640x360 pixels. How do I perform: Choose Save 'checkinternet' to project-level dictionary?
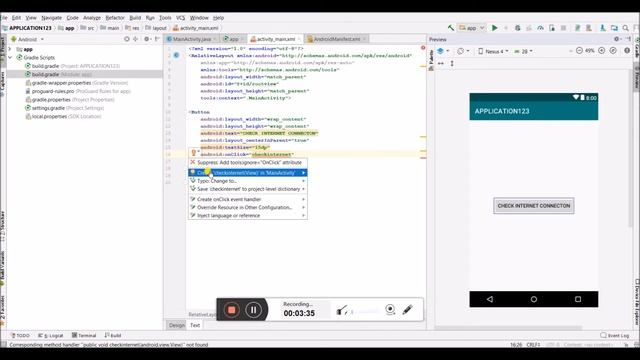pos(248,189)
